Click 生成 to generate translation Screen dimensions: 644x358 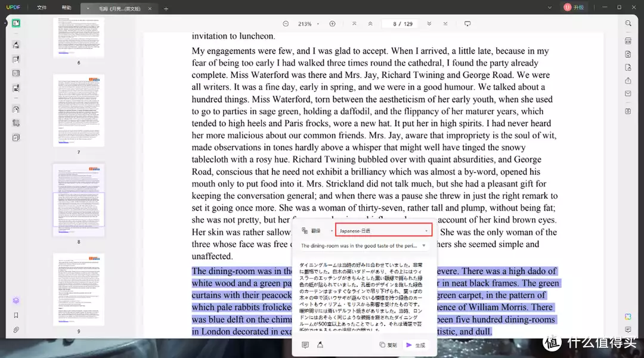pyautogui.click(x=416, y=345)
